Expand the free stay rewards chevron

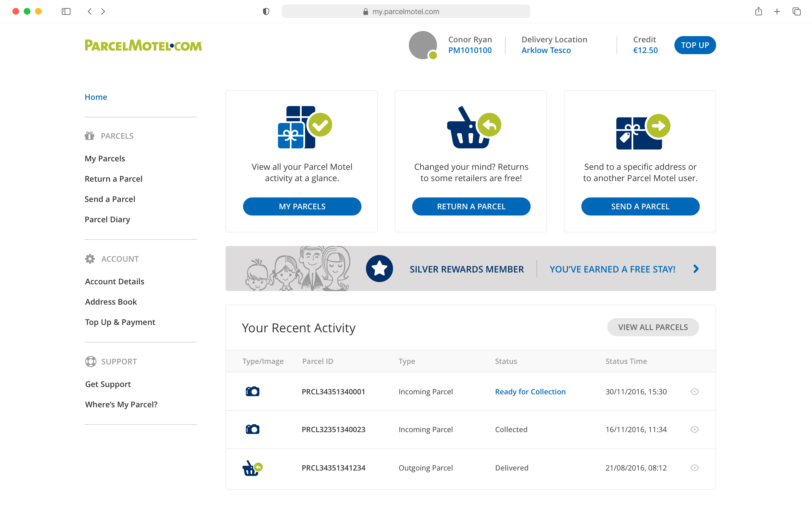696,269
